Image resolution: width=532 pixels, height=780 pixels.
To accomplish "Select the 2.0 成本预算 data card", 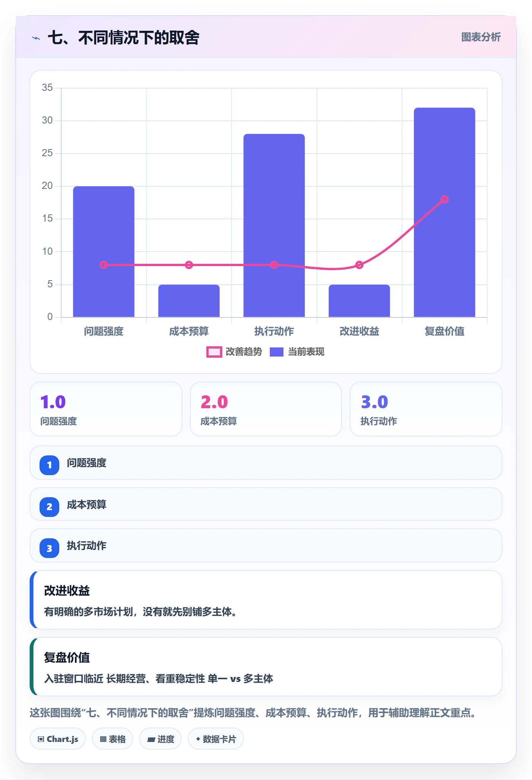I will (x=266, y=409).
